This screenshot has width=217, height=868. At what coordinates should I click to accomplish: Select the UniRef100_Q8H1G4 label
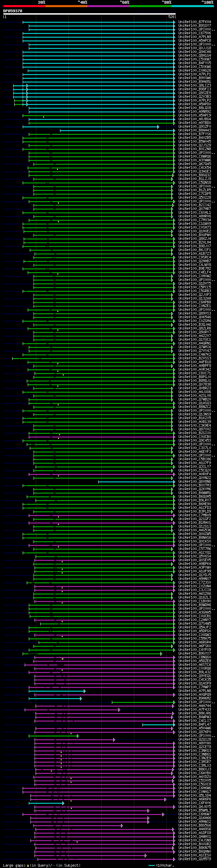pyautogui.click(x=195, y=56)
